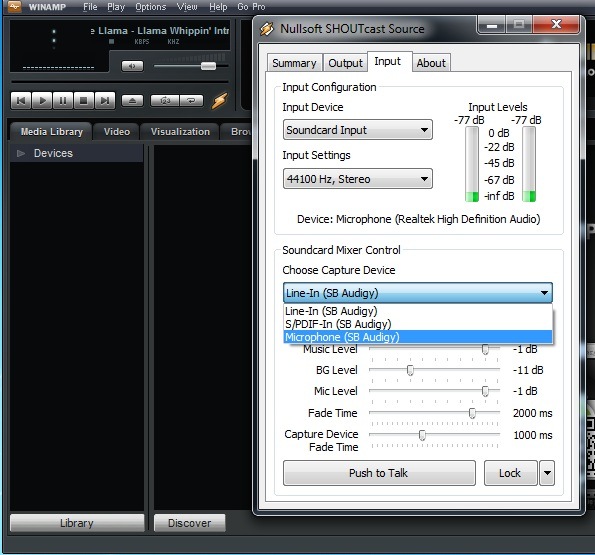Image resolution: width=595 pixels, height=555 pixels.
Task: Click Go Pro in Winamp menu bar
Action: pyautogui.click(x=251, y=7)
